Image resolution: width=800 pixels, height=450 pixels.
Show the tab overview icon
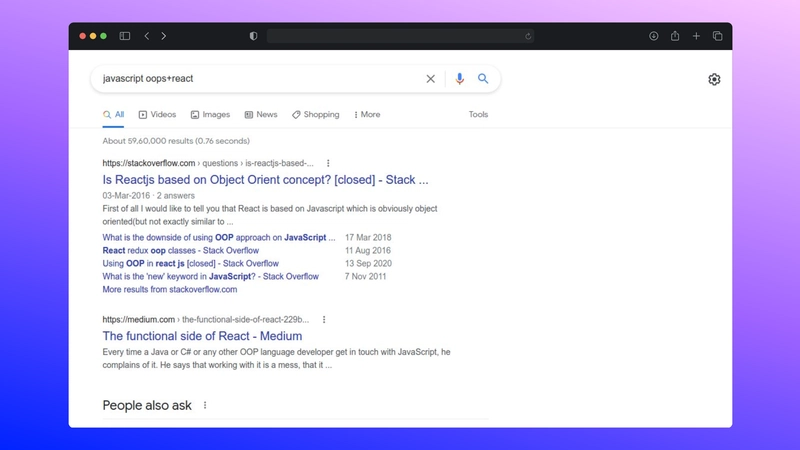(x=717, y=36)
